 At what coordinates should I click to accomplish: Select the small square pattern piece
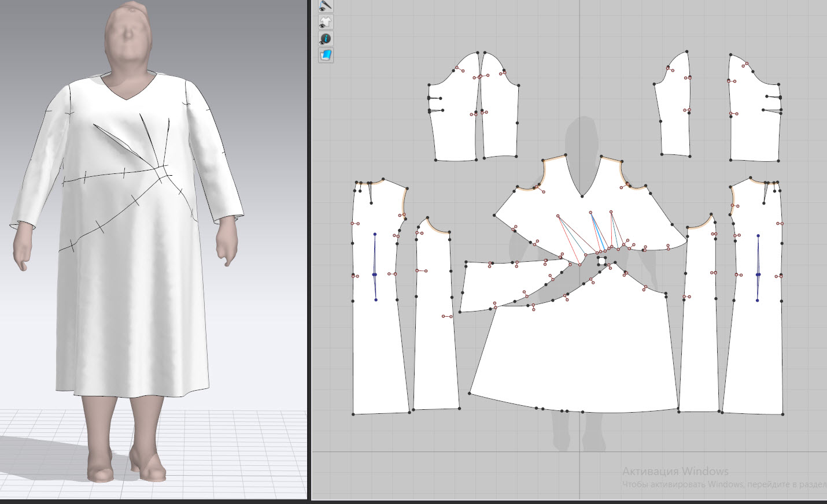(x=602, y=261)
